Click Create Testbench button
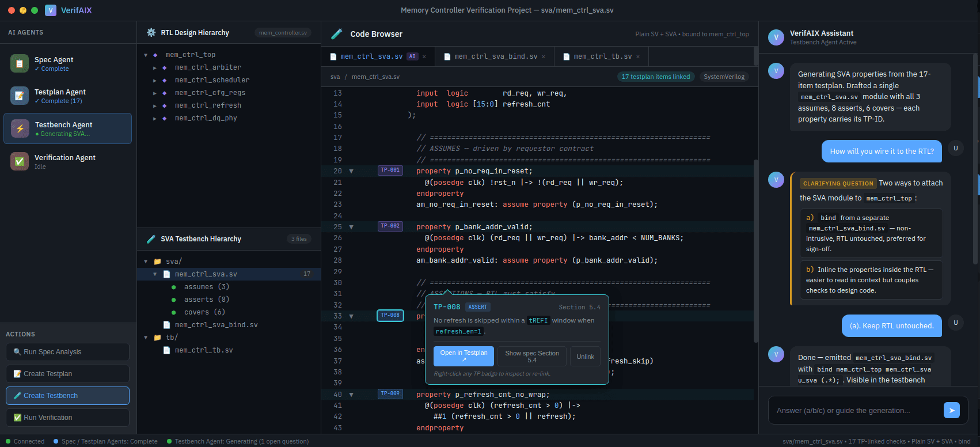The width and height of the screenshot is (980, 447). (67, 396)
